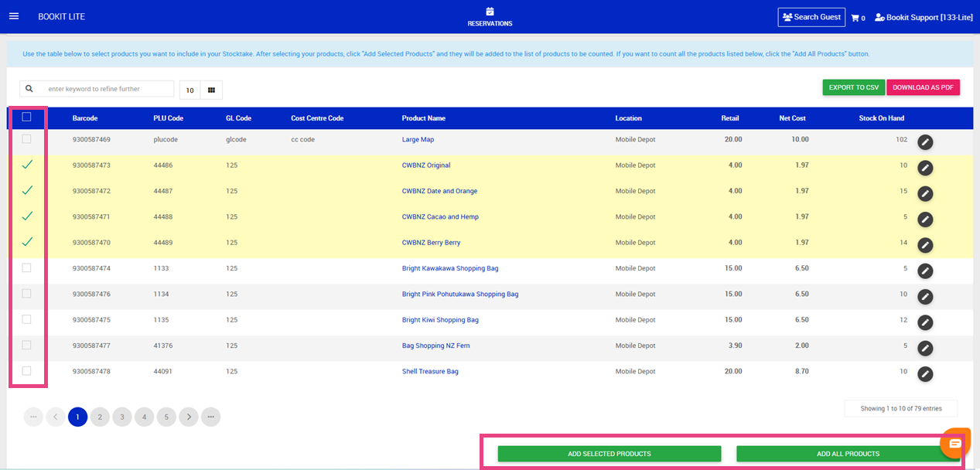Open the hamburger main menu
This screenshot has width=980, height=470.
14,16
